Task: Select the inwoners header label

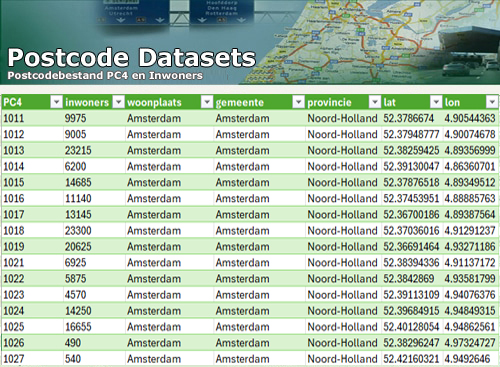Action: (87, 102)
